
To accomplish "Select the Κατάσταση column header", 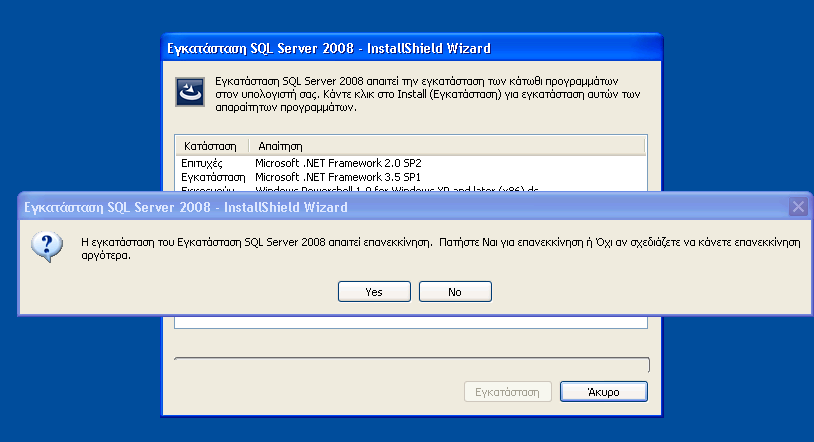I will coord(212,146).
